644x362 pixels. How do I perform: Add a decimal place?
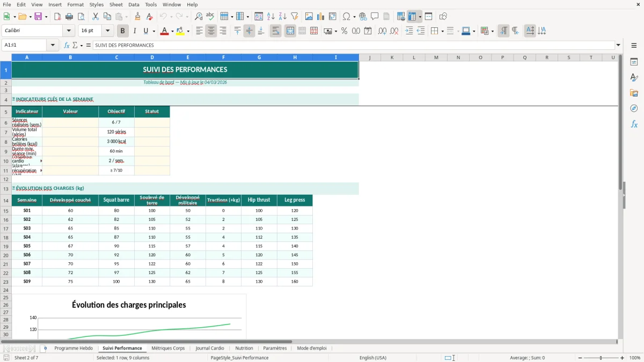pos(382,31)
